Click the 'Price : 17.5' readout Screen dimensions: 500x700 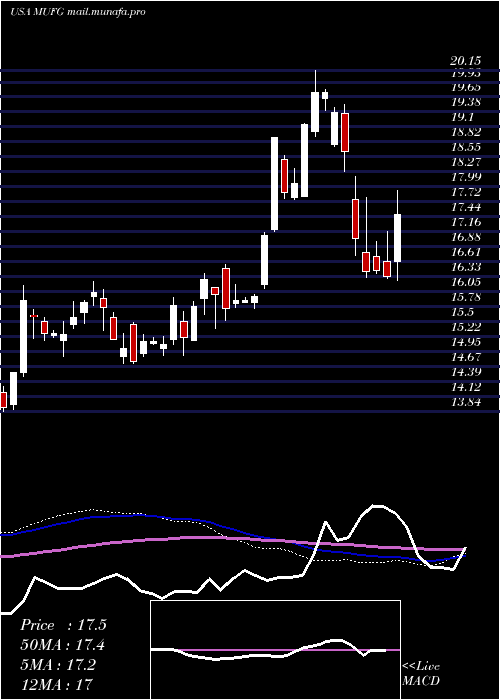click(x=63, y=625)
